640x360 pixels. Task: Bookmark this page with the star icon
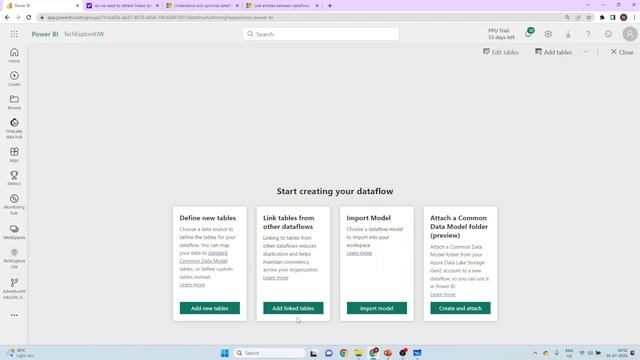click(589, 18)
